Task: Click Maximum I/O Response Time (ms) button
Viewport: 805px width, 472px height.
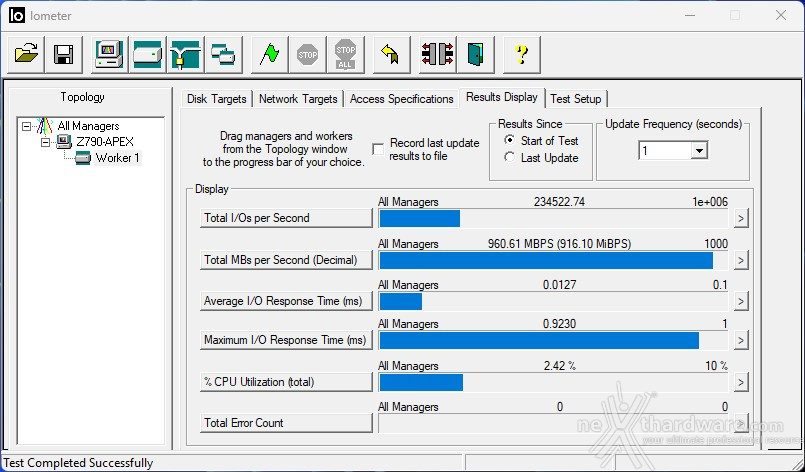Action: (x=286, y=340)
